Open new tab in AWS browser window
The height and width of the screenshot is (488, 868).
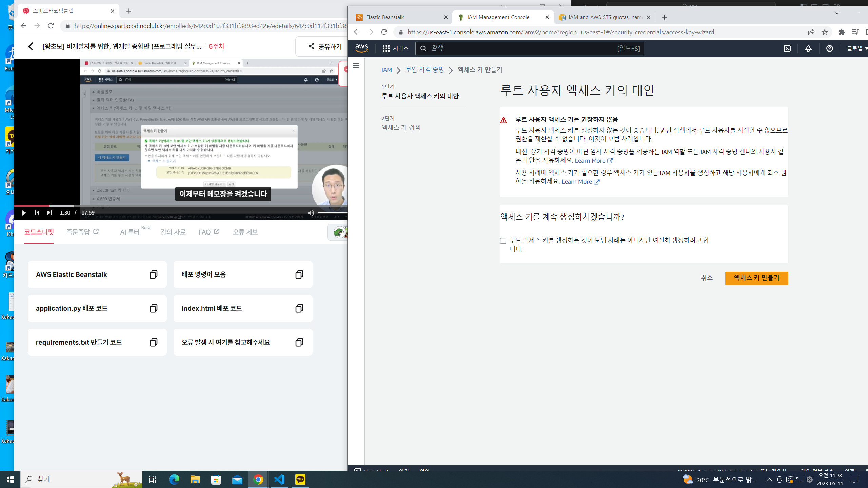665,17
